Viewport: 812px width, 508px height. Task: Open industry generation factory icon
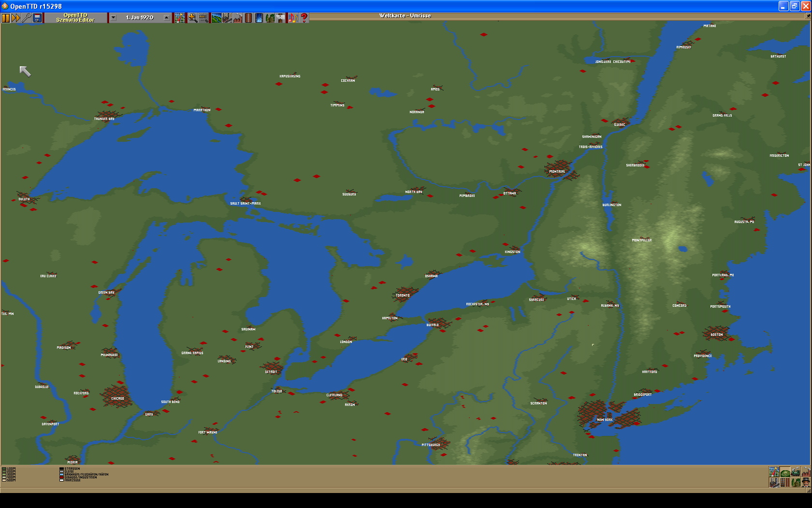238,18
